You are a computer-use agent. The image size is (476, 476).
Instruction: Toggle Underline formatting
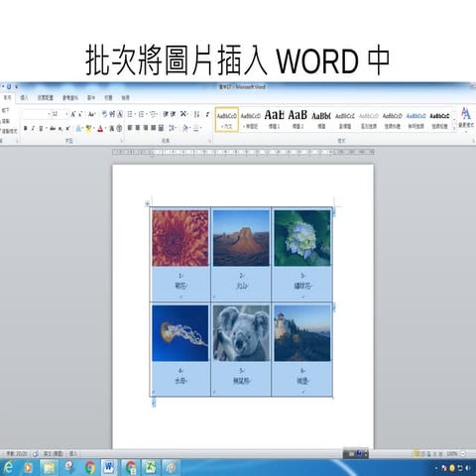[x=41, y=128]
